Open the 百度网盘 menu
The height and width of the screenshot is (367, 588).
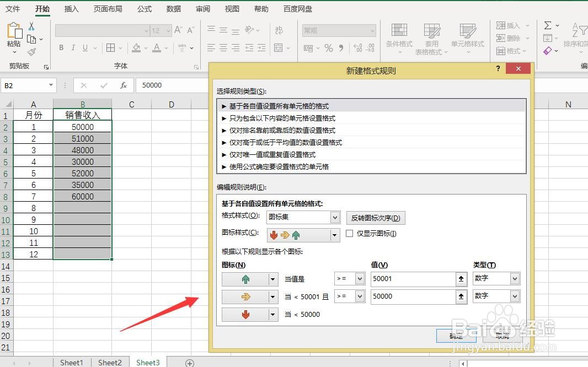[298, 8]
